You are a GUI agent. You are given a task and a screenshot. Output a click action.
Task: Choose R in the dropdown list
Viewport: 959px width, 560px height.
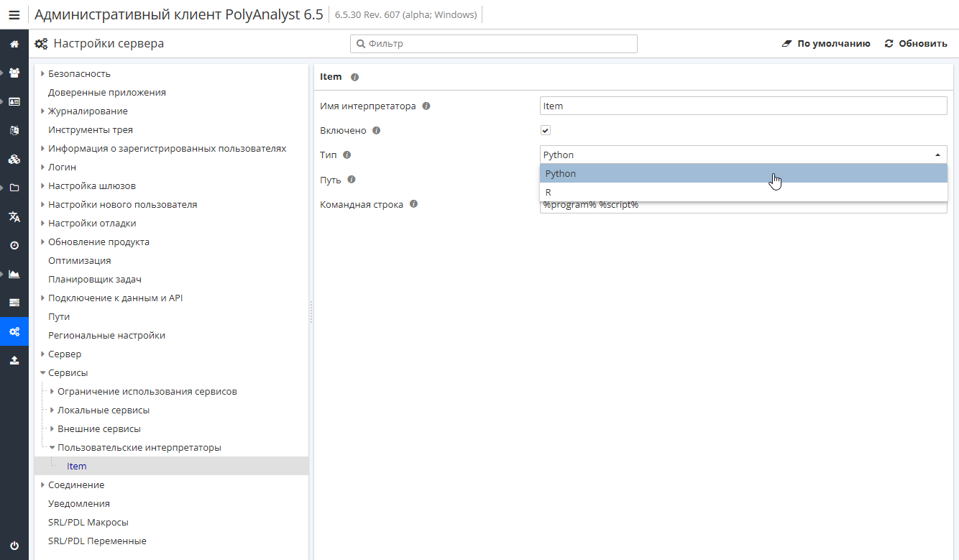pyautogui.click(x=743, y=192)
